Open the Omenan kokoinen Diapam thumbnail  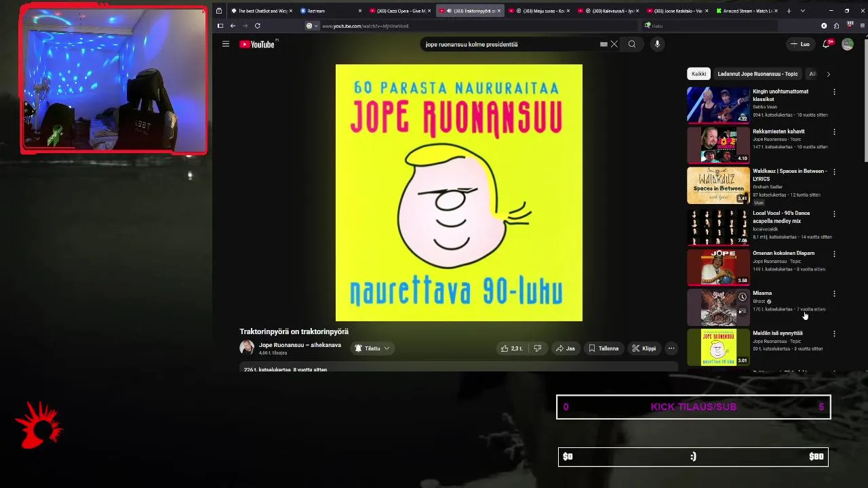718,266
